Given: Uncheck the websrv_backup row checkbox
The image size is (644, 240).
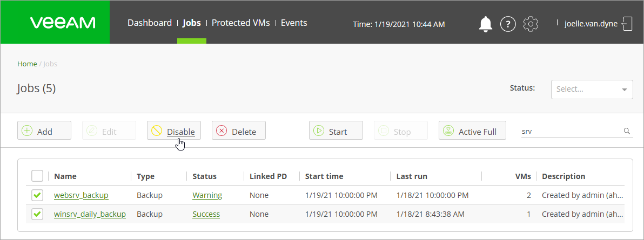Looking at the screenshot, I should click(37, 195).
